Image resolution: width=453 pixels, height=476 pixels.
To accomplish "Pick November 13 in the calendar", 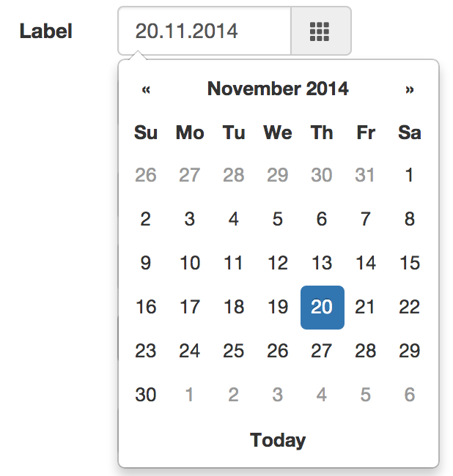I will 322,263.
